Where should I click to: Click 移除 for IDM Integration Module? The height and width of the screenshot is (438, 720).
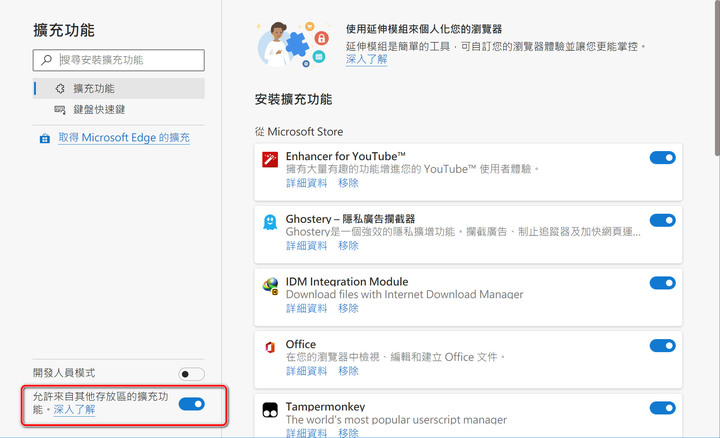pos(348,308)
